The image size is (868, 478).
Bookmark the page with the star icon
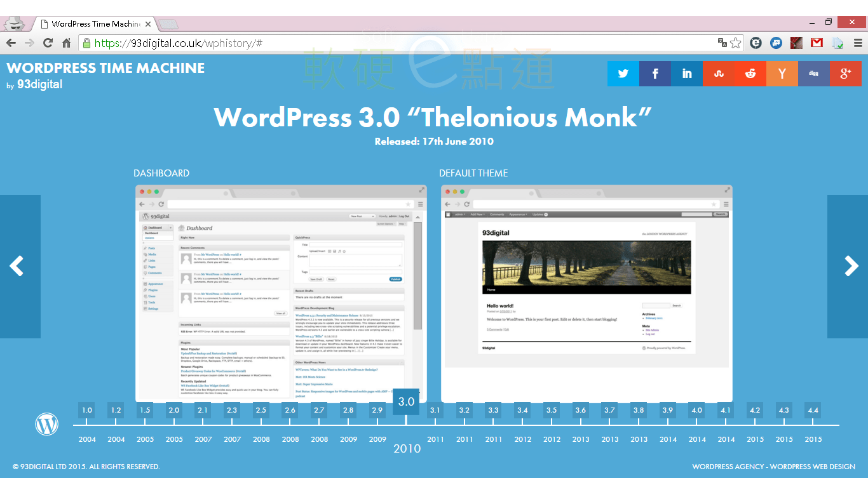coord(736,43)
